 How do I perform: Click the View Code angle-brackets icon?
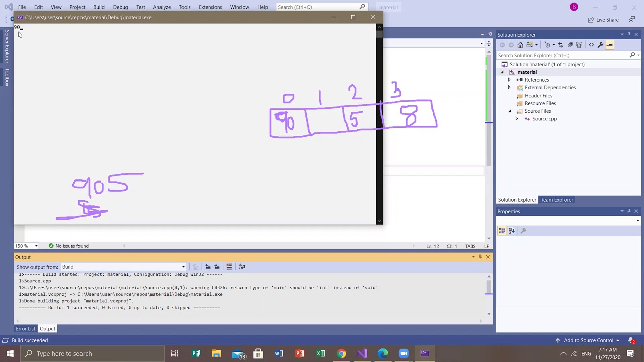point(591,45)
